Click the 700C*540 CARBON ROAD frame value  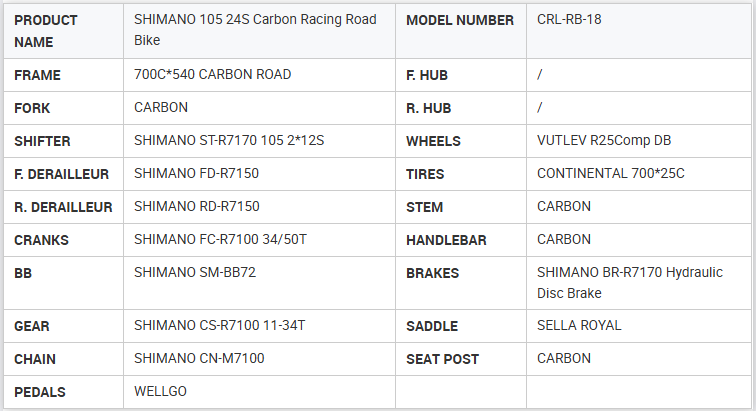(212, 74)
